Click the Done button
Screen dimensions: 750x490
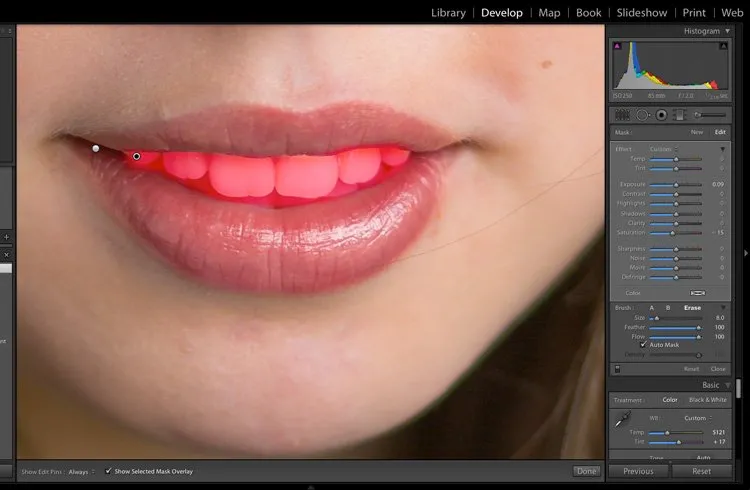586,471
